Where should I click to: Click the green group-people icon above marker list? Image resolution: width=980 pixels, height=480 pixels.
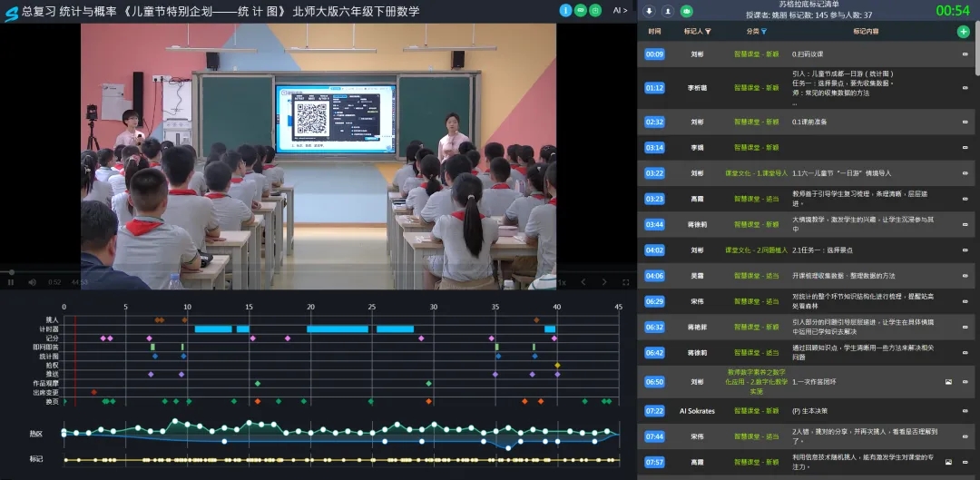click(x=686, y=11)
